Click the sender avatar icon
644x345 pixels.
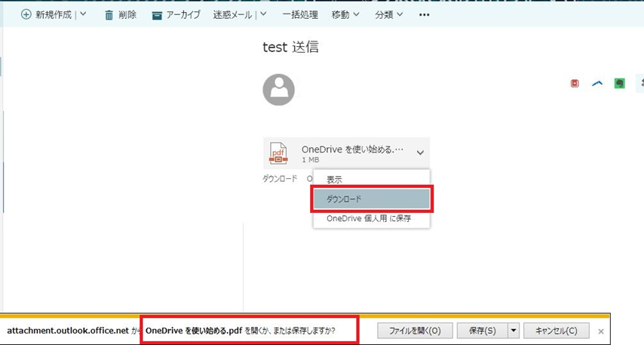(279, 90)
